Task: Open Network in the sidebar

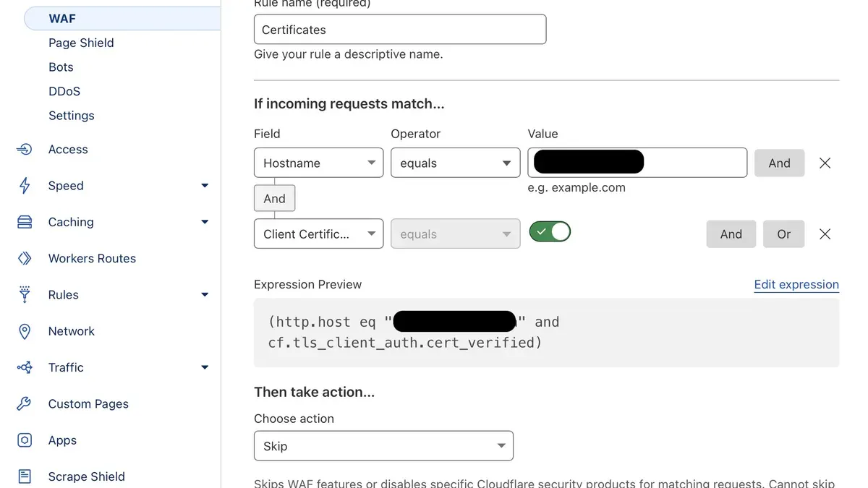Action: coord(71,331)
